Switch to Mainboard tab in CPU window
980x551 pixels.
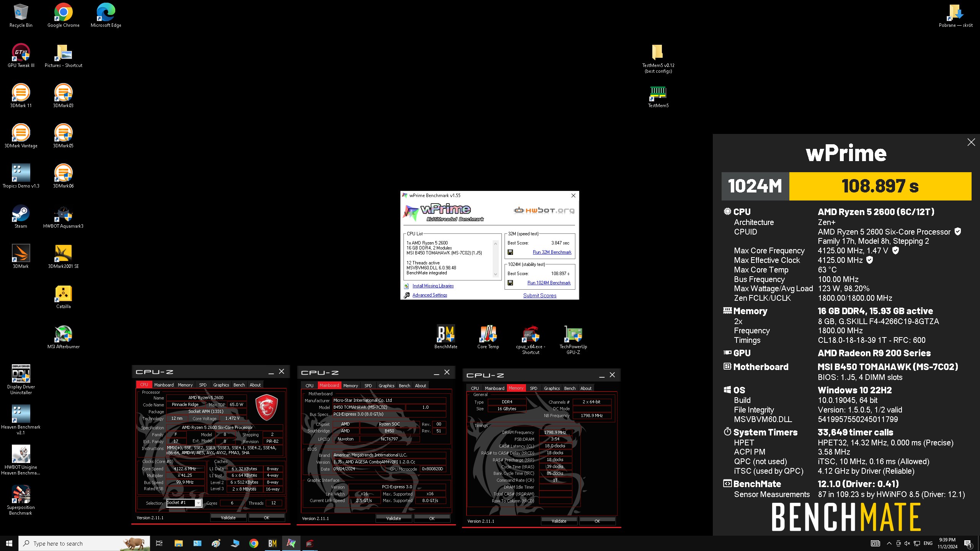(x=164, y=385)
